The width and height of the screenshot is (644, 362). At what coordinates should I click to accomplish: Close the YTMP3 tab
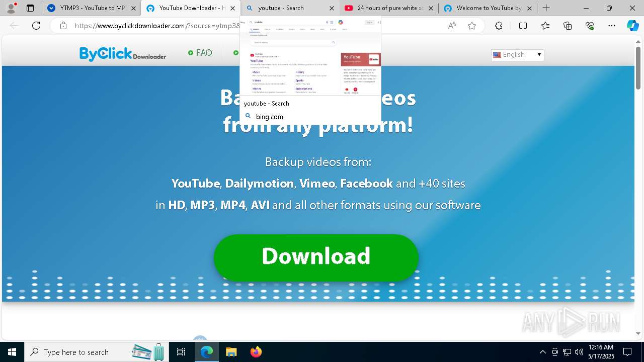pyautogui.click(x=133, y=8)
